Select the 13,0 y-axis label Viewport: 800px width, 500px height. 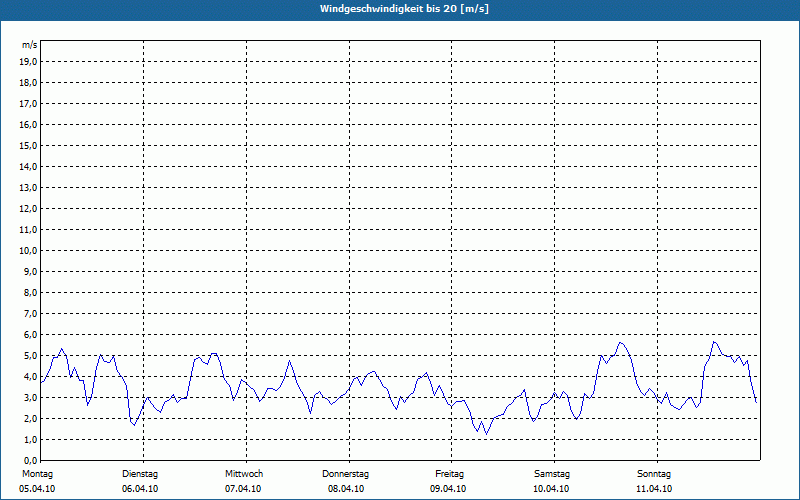pyautogui.click(x=28, y=187)
